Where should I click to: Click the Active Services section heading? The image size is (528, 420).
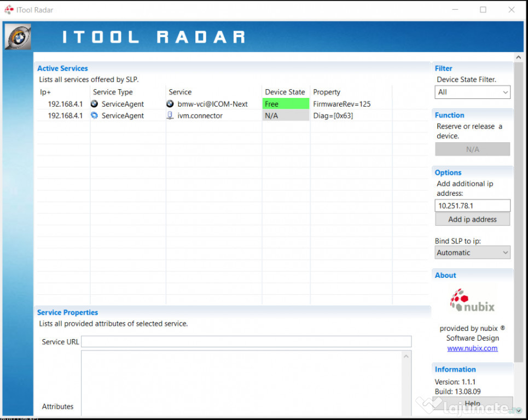[62, 68]
